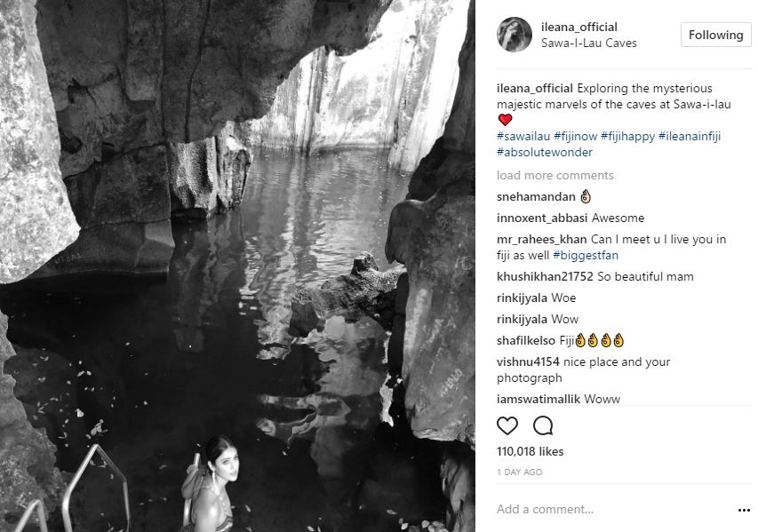The width and height of the screenshot is (758, 532).
Task: Like the post with the heart icon
Action: (507, 425)
